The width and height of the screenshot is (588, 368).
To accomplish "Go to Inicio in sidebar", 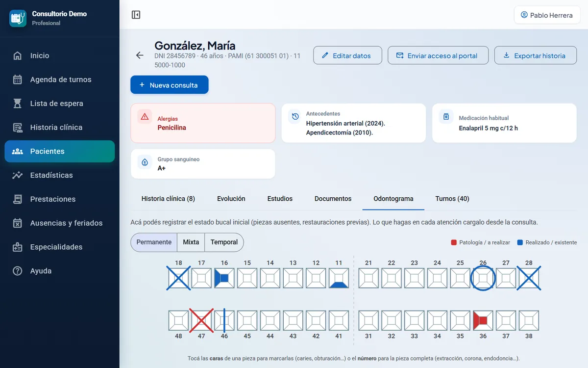I will coord(60,55).
